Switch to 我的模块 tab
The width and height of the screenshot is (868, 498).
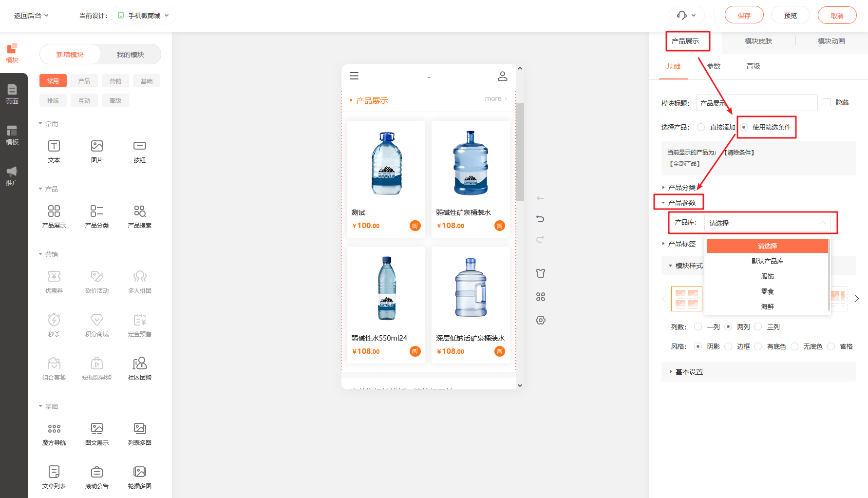point(131,54)
